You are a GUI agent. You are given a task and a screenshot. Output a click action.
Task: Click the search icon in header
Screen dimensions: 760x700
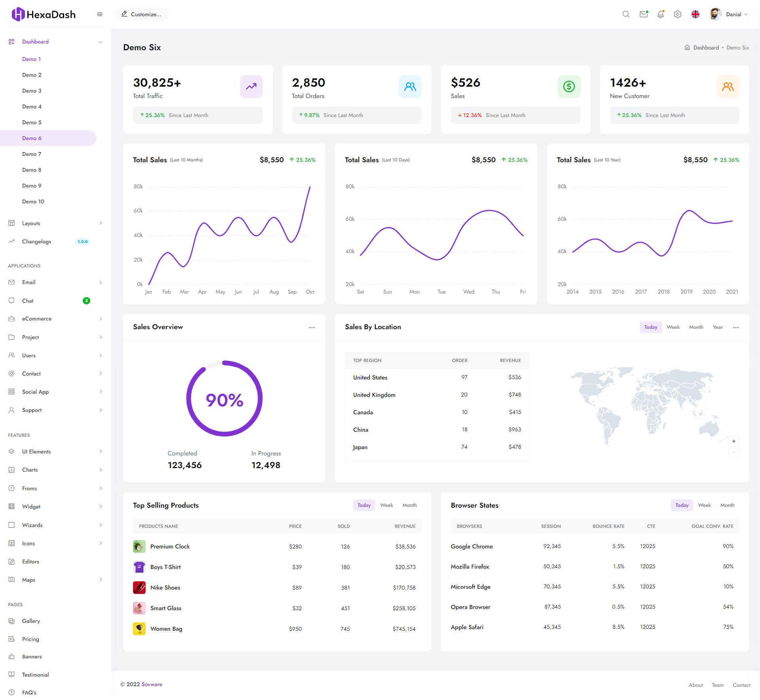pyautogui.click(x=626, y=14)
